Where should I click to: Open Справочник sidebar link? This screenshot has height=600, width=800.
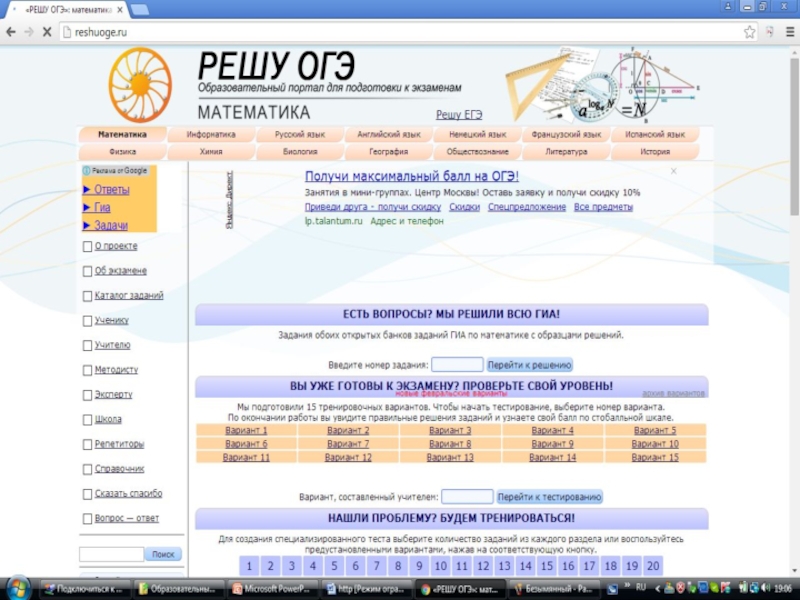click(x=119, y=469)
